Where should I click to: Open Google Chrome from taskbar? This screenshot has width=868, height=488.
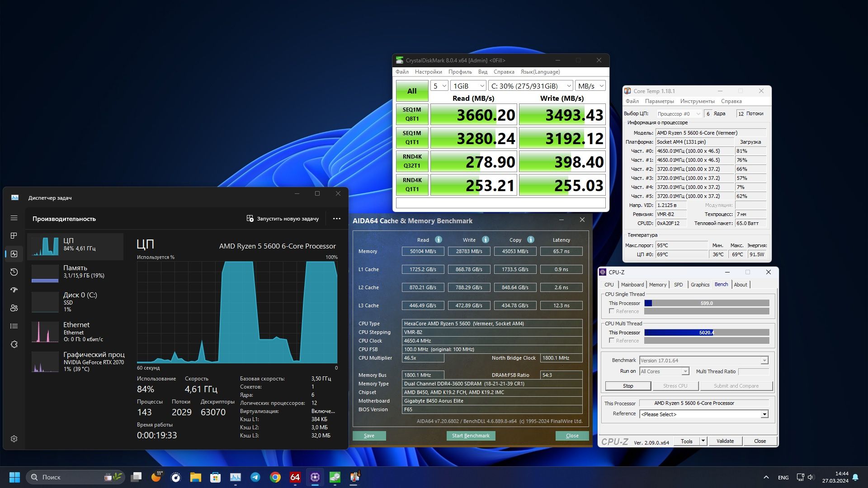coord(275,477)
